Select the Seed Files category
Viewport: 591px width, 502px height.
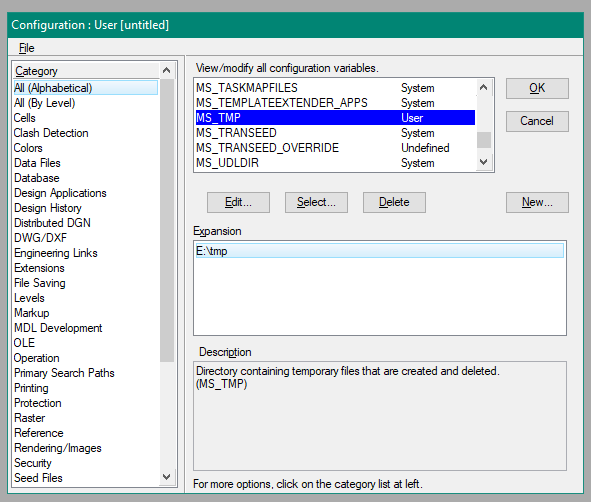click(38, 478)
